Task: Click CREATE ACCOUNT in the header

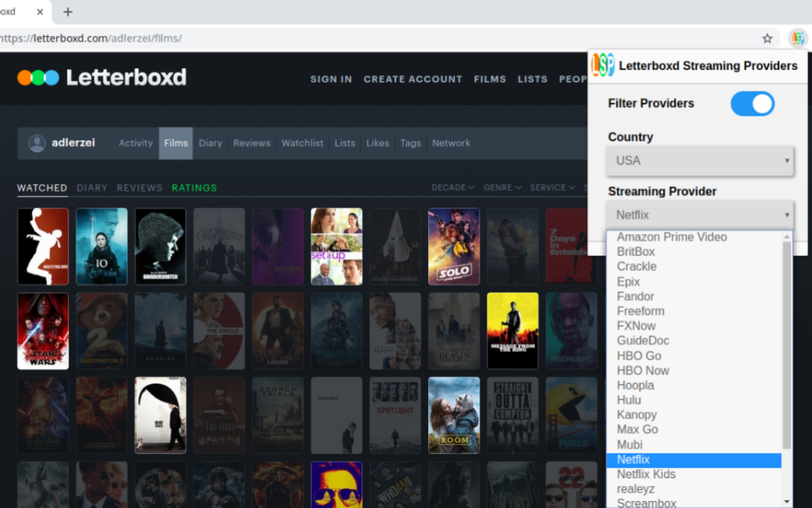Action: coord(413,79)
